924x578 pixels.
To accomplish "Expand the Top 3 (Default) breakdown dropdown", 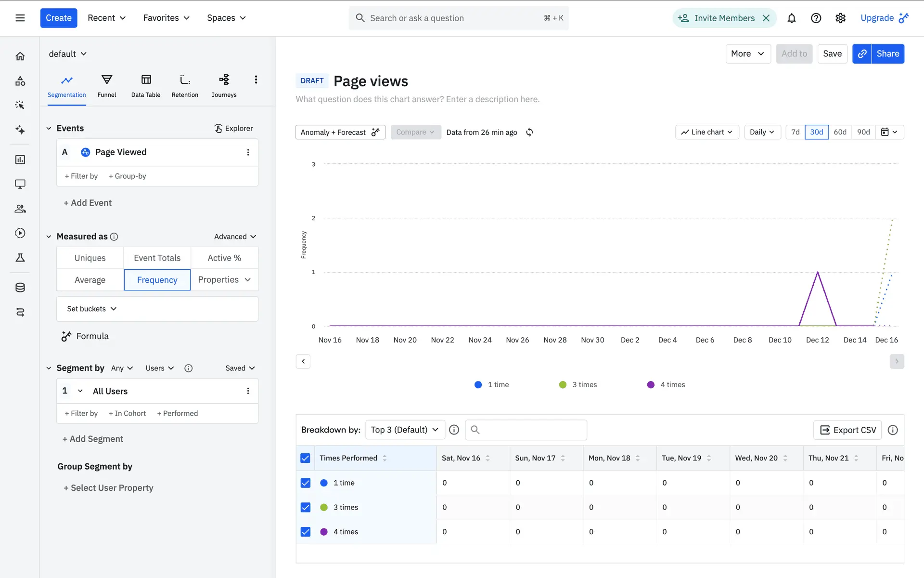I will (x=405, y=430).
